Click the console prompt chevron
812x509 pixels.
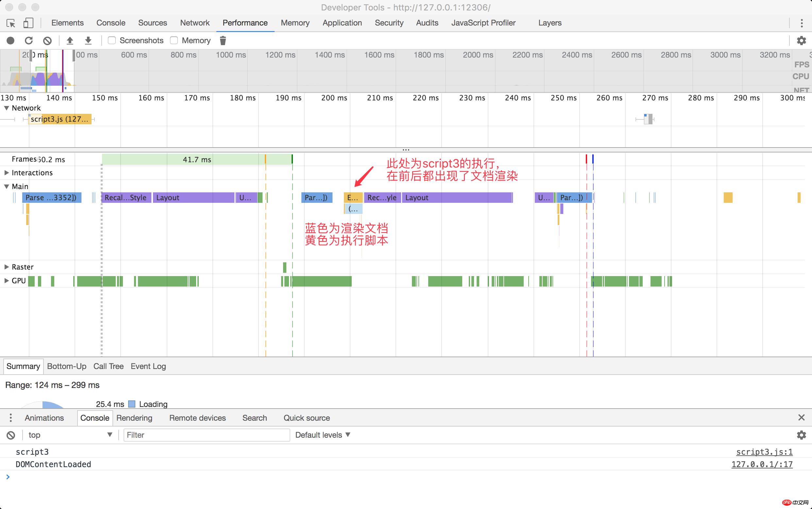tap(8, 477)
